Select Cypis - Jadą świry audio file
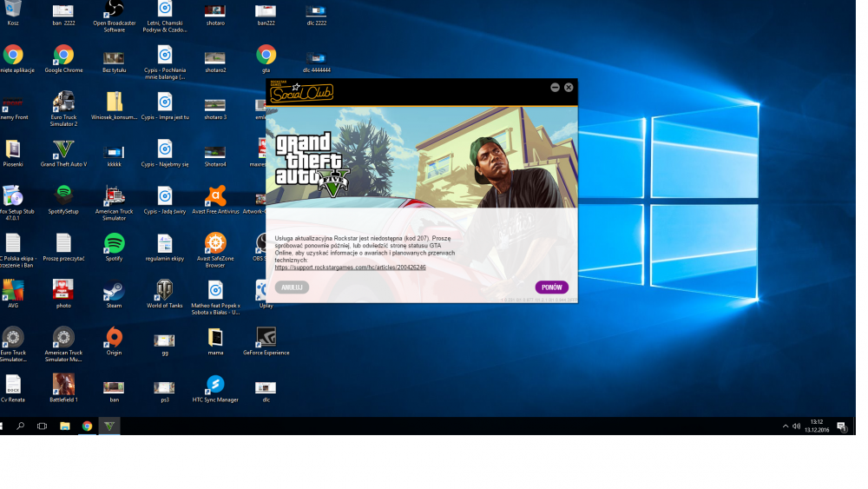Screen dimensions: 868x489 pos(164,201)
